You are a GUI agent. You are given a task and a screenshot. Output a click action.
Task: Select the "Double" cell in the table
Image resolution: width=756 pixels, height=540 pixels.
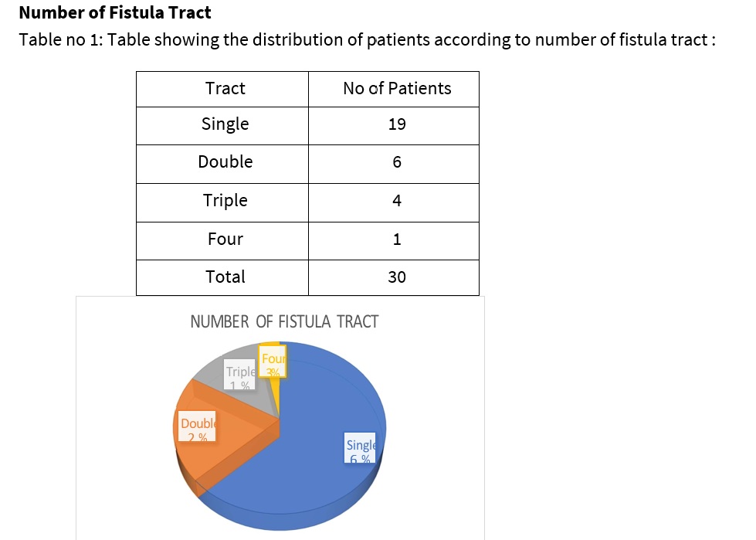tap(225, 162)
